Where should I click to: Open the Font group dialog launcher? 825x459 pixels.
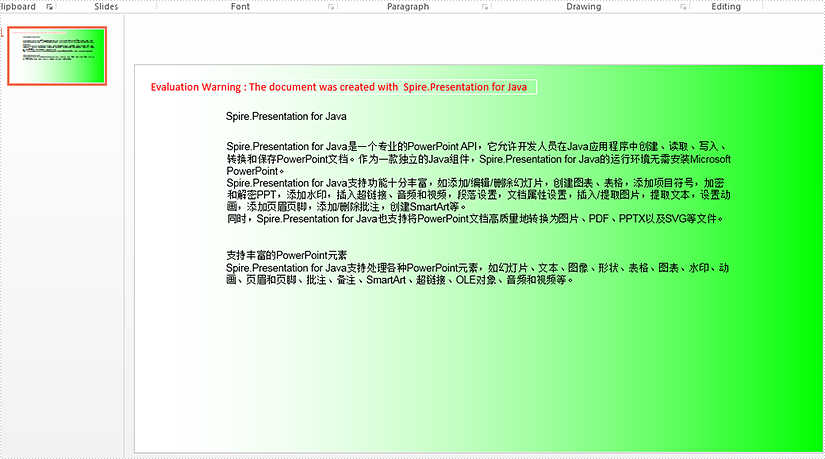pos(331,7)
